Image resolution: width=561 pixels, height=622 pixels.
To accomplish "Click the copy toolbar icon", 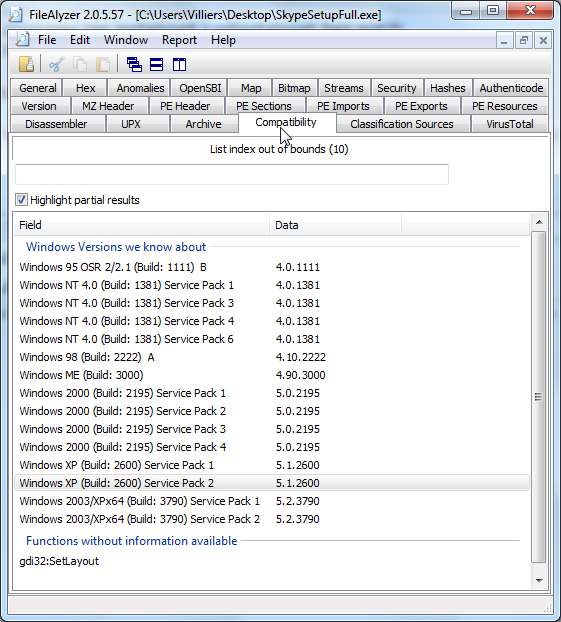I will (80, 64).
